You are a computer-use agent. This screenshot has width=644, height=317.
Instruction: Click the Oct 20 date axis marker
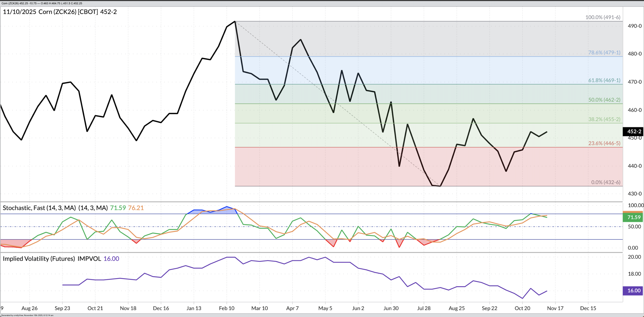pos(522,308)
